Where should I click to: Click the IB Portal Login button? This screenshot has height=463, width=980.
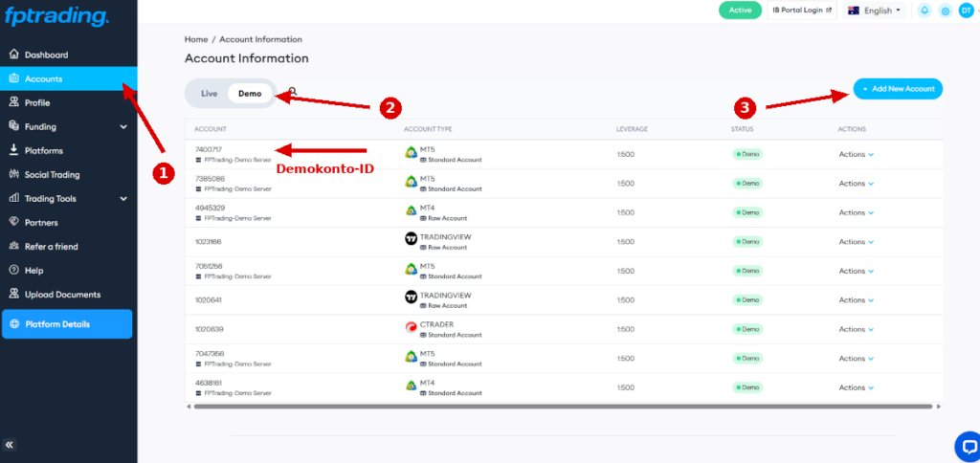pos(802,10)
